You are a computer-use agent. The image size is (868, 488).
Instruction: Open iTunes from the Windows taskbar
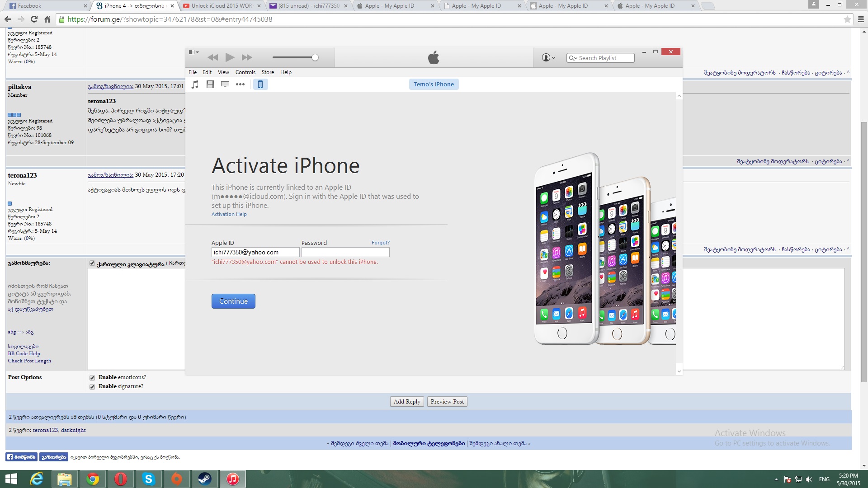233,479
